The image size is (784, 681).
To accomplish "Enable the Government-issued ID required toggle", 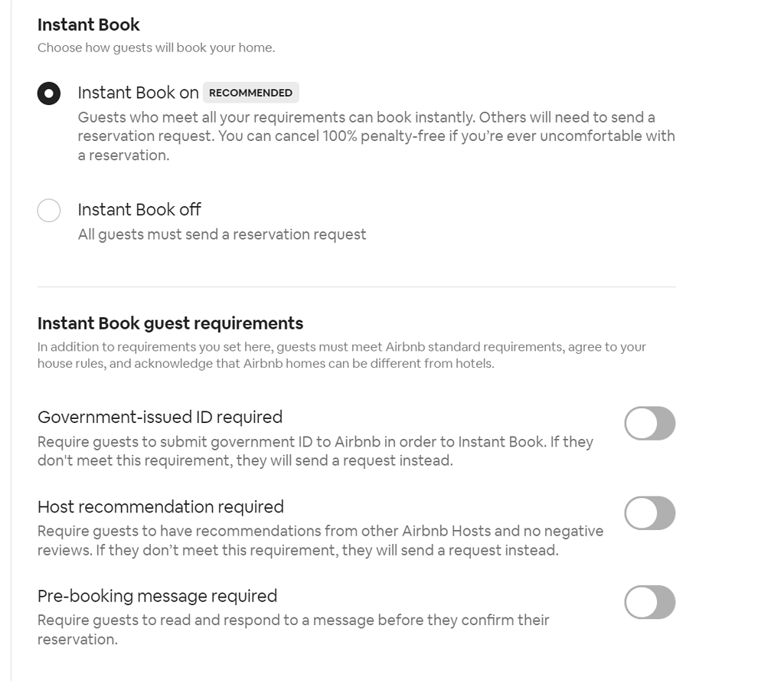I will (x=649, y=423).
